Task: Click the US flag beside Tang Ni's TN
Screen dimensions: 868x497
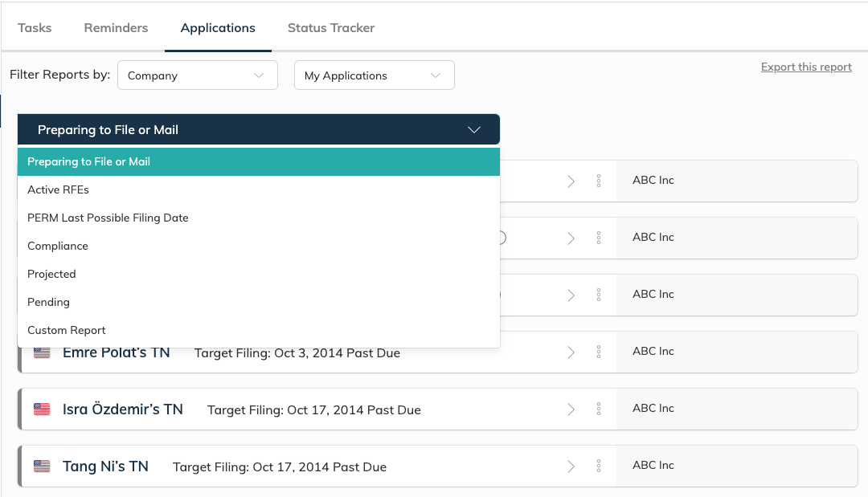Action: pos(42,466)
